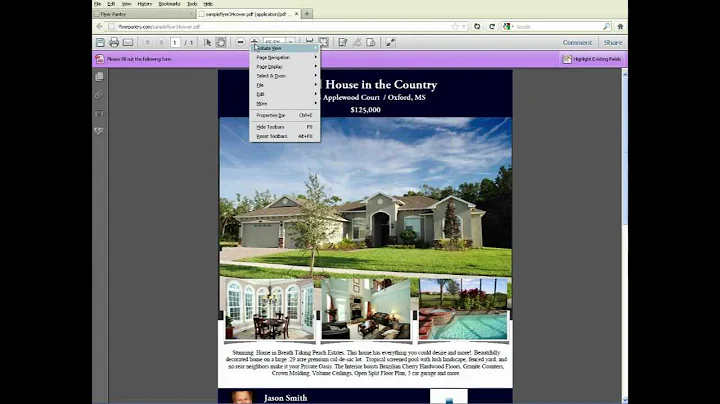Click the browser Home icon
Viewport: 720px width, 404px height.
pos(620,27)
